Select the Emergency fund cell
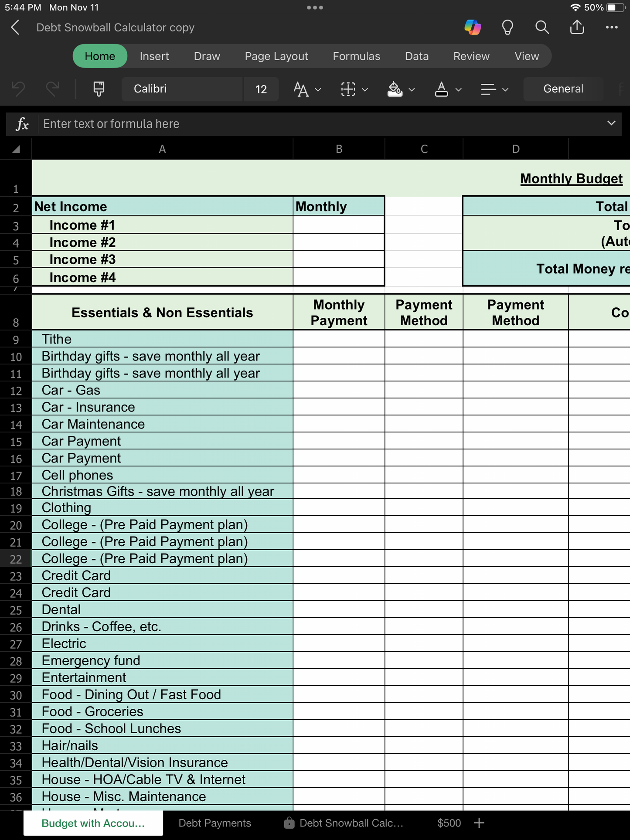The width and height of the screenshot is (630, 840). tap(163, 660)
